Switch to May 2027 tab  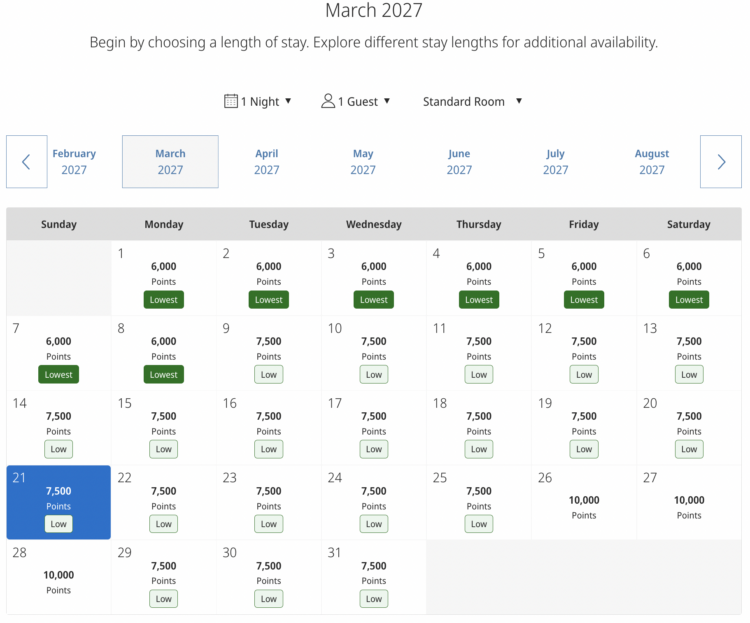[x=363, y=162]
